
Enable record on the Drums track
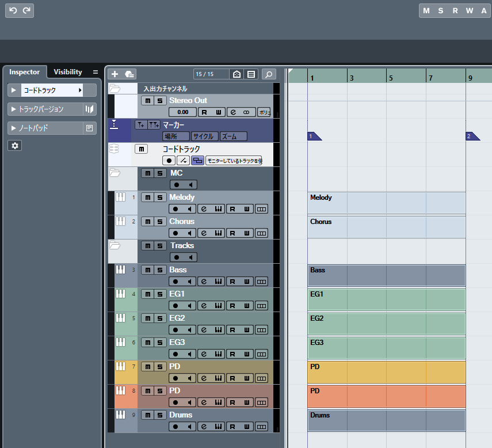tap(177, 427)
